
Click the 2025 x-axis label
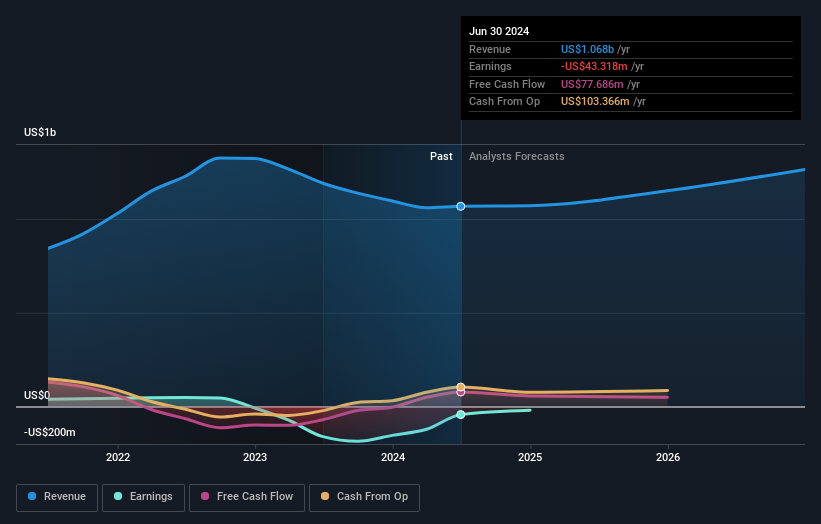pyautogui.click(x=530, y=458)
